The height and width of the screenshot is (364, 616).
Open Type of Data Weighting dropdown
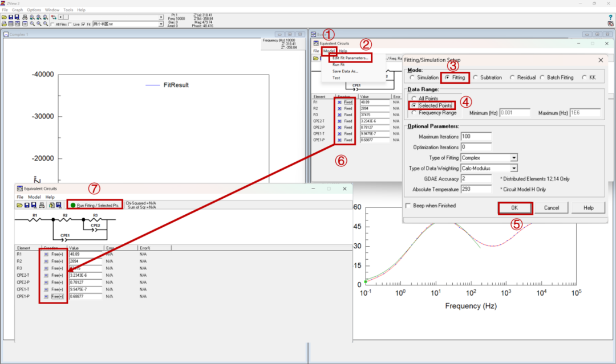click(513, 168)
